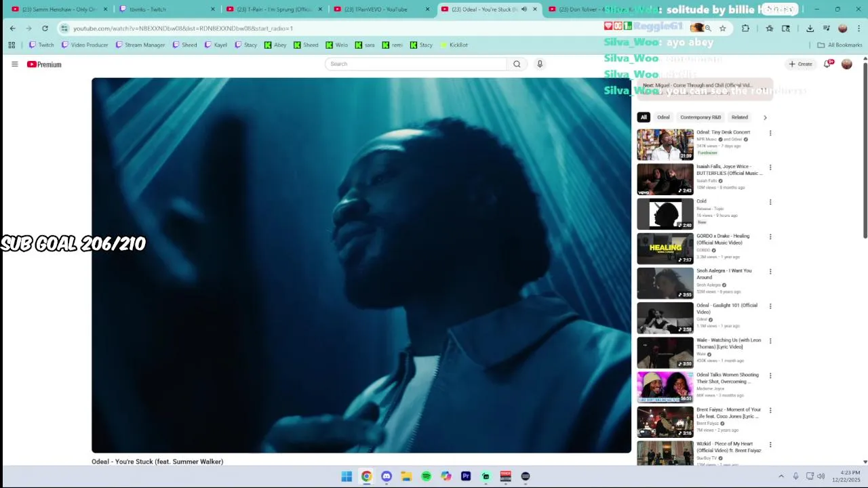
Task: Open more options for the Cold video
Action: click(x=770, y=202)
